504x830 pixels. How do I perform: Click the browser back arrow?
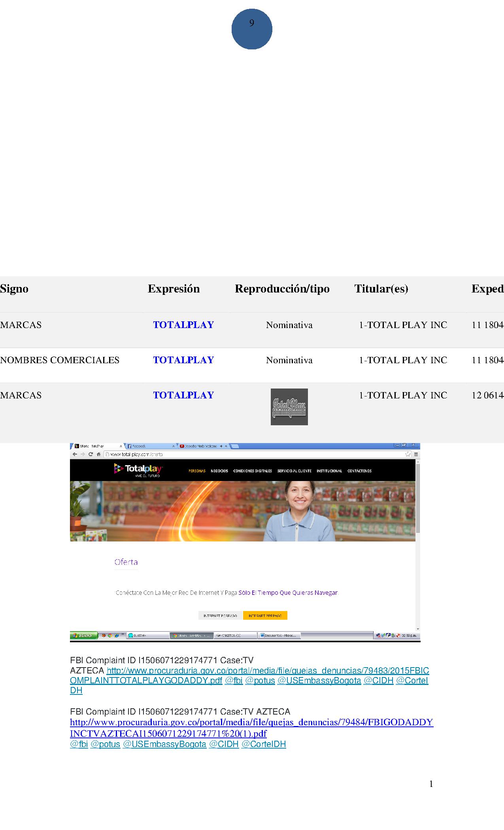click(75, 455)
